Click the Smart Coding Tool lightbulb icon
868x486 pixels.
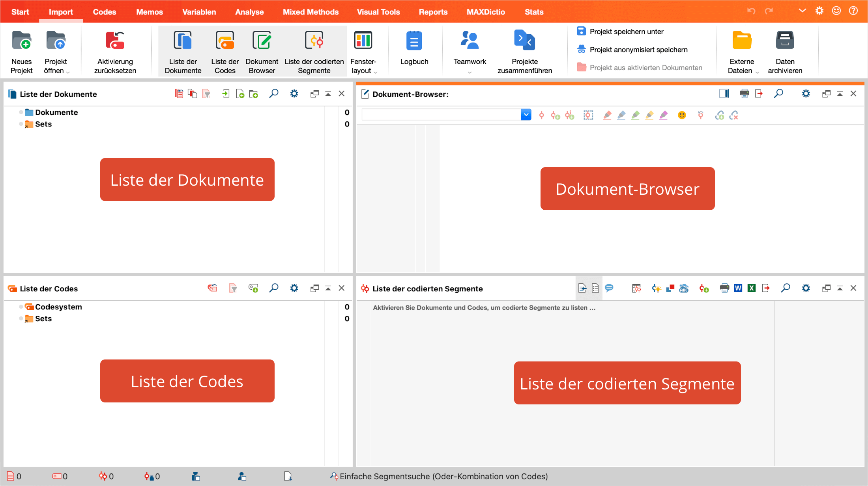coord(656,288)
